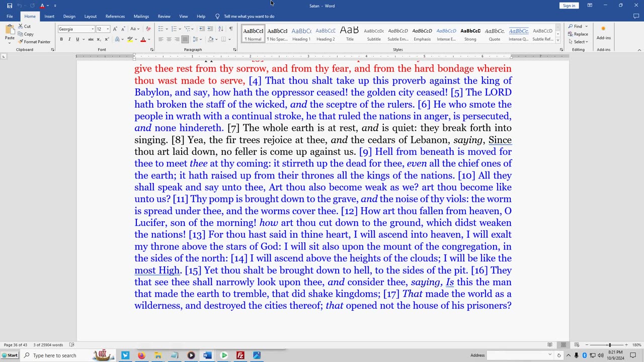Collapse the ribbon with the chevron
The width and height of the screenshot is (644, 362).
tap(639, 50)
